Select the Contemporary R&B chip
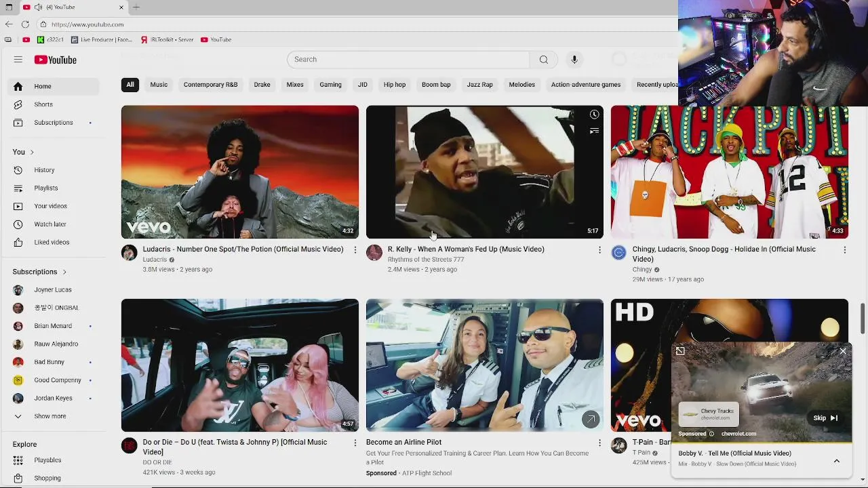This screenshot has height=488, width=868. [210, 85]
